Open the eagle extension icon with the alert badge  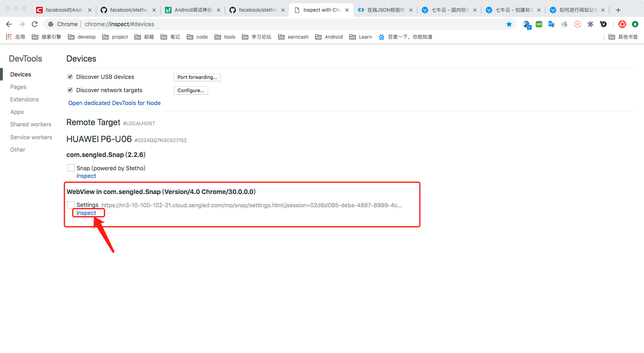(526, 25)
